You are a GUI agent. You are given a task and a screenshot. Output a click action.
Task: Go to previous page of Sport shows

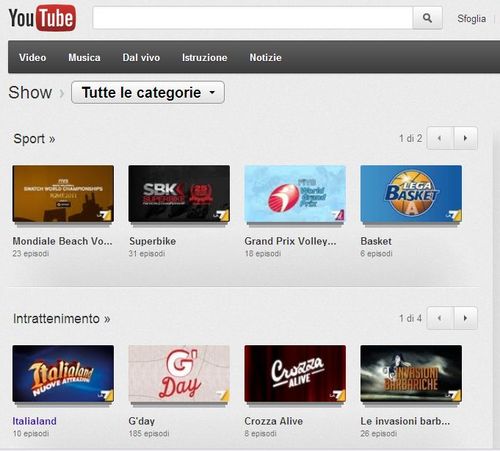click(440, 138)
